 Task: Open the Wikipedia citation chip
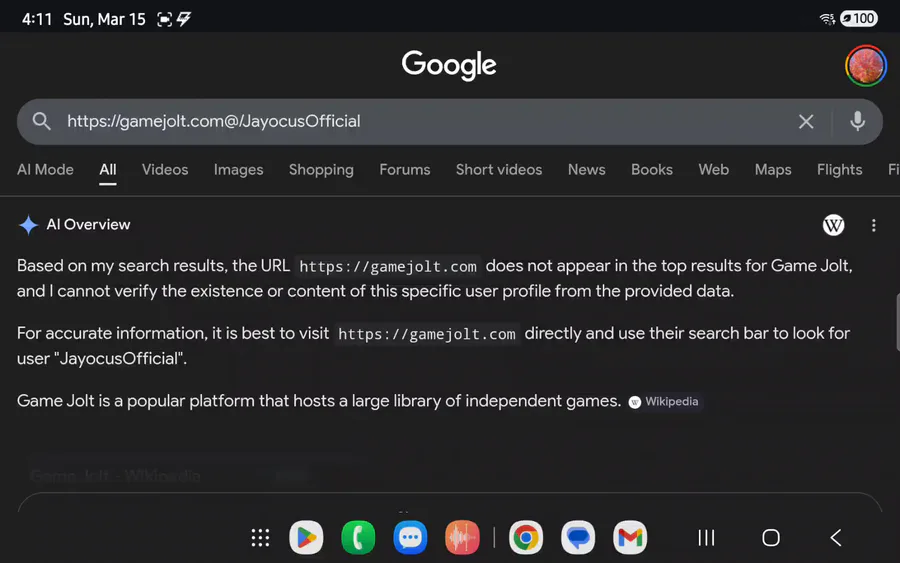(x=664, y=402)
